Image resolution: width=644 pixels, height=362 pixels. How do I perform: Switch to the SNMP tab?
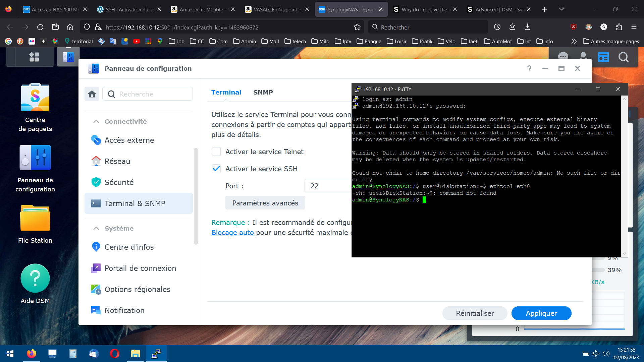(263, 92)
